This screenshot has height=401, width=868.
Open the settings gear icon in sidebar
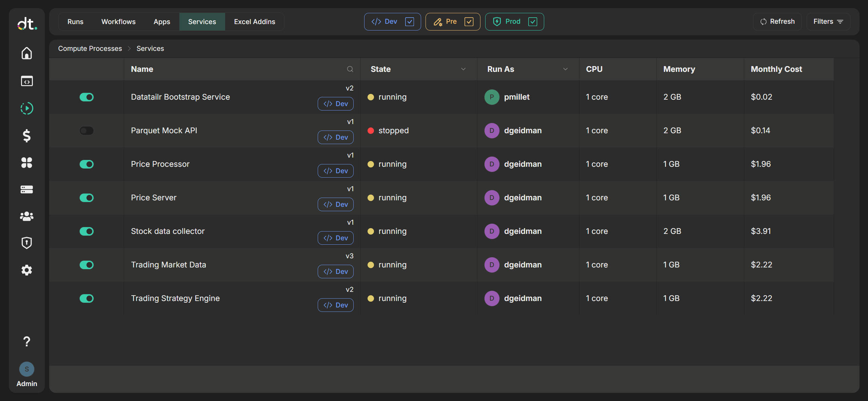click(x=27, y=270)
